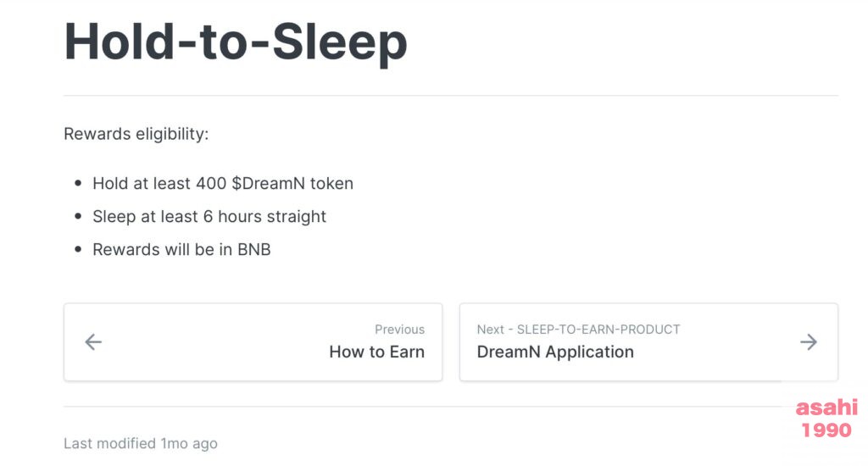Click the left arrow icon in Previous card
Screen dimensions: 868x466
coord(93,342)
